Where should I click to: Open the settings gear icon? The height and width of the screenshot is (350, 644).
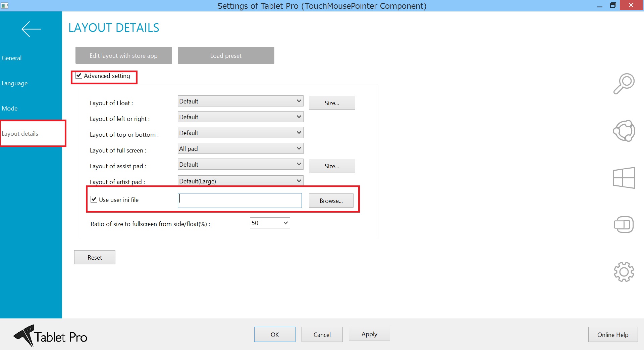click(x=624, y=272)
